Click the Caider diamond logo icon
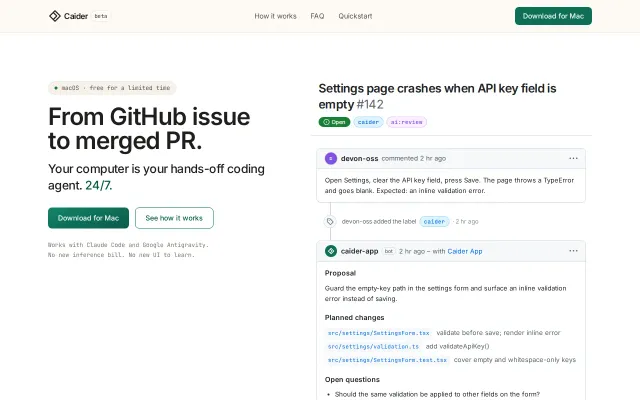 pos(55,16)
